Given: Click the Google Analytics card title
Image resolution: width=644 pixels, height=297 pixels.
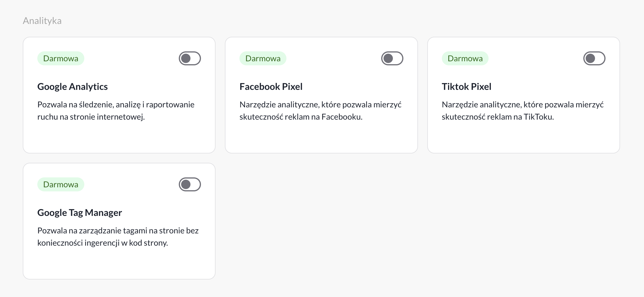Looking at the screenshot, I should (72, 87).
